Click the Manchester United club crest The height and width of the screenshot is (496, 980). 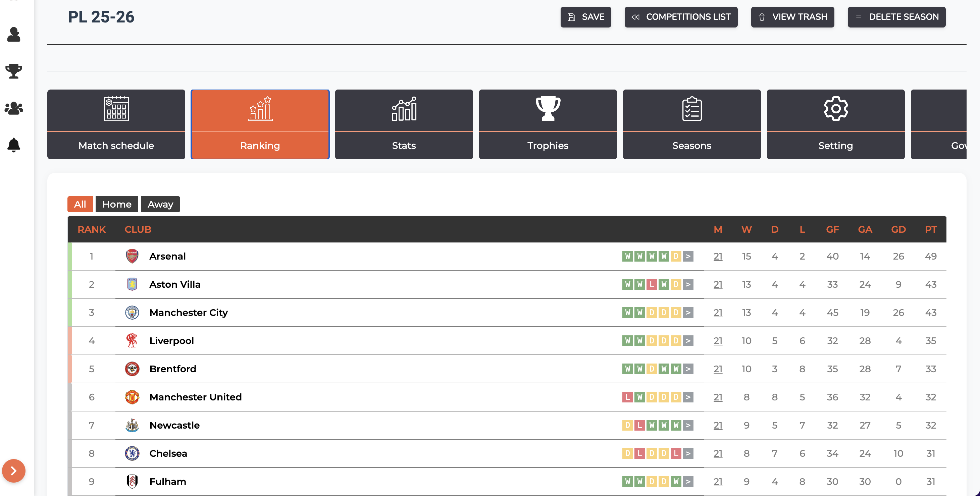pyautogui.click(x=132, y=397)
